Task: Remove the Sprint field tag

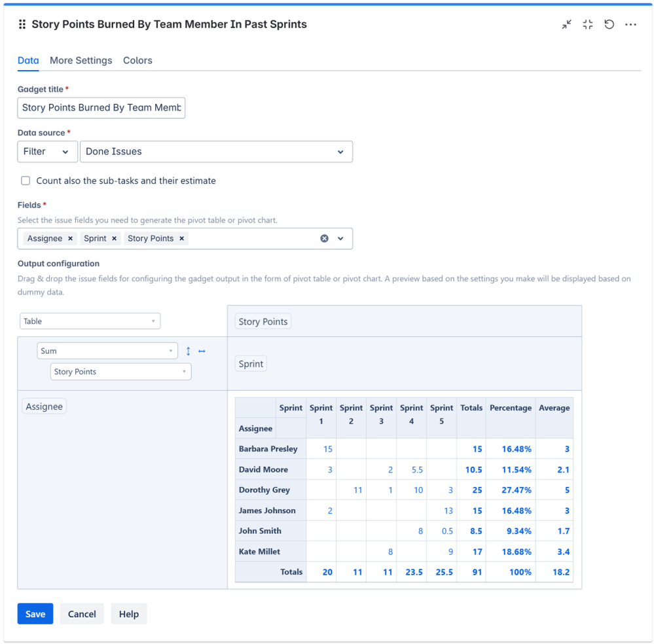Action: point(115,239)
